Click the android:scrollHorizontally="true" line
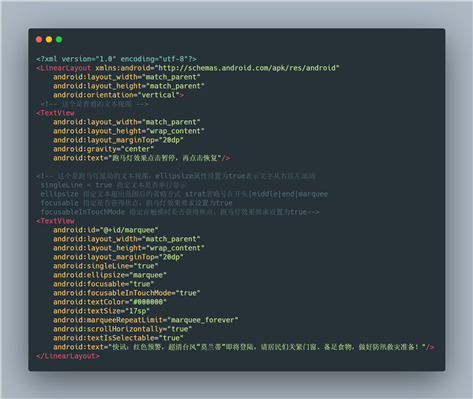 point(122,329)
